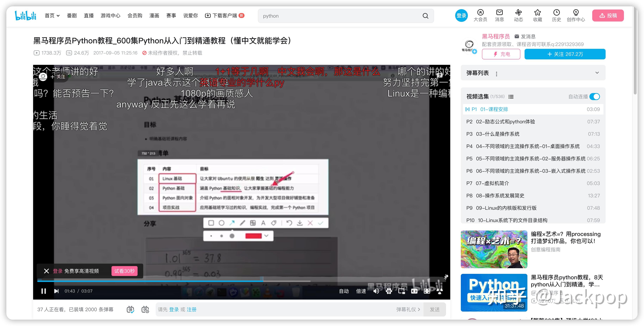The height and width of the screenshot is (326, 644).
Task: Play next video with skip icon
Action: coord(56,291)
